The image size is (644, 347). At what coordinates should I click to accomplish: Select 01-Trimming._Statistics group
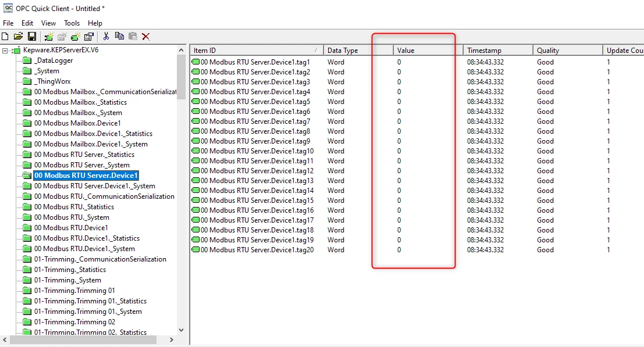click(x=70, y=270)
